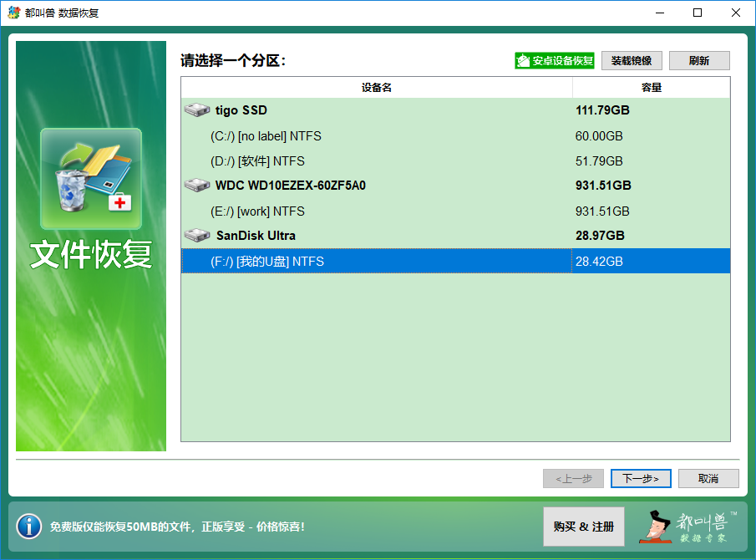The width and height of the screenshot is (756, 560).
Task: Click the 装载镜像 button
Action: tap(632, 61)
